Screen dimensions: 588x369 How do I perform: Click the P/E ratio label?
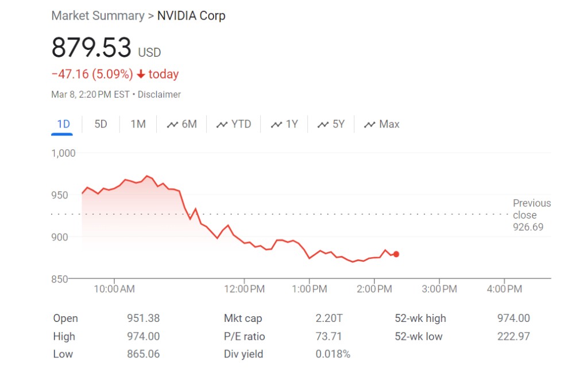pos(245,336)
